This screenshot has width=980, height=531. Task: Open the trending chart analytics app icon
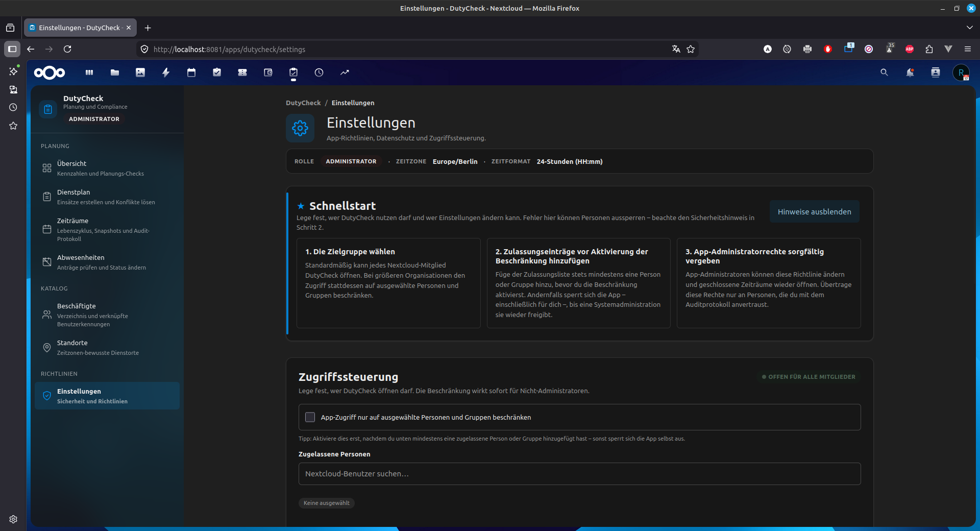[345, 73]
